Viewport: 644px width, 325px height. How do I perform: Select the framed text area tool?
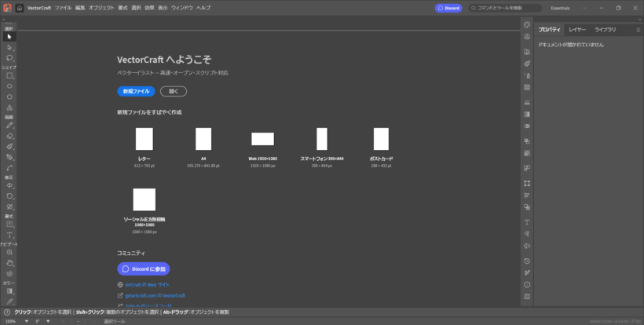coord(9,225)
